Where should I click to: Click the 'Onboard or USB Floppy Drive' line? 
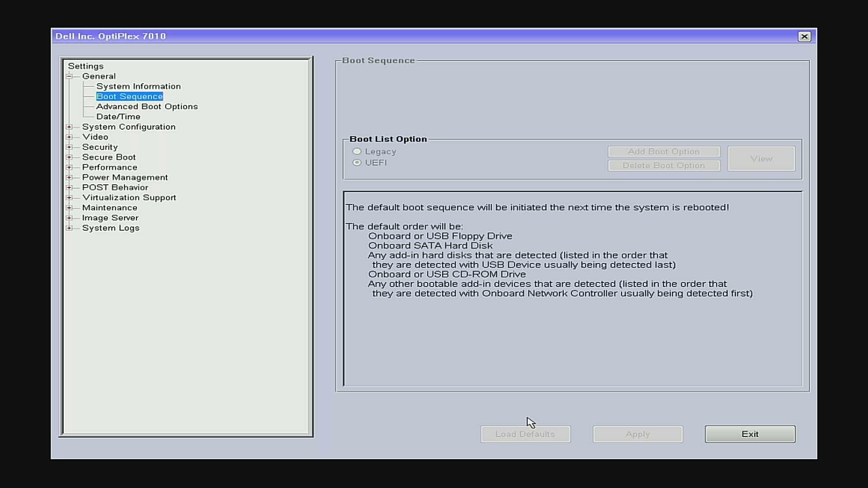(440, 236)
